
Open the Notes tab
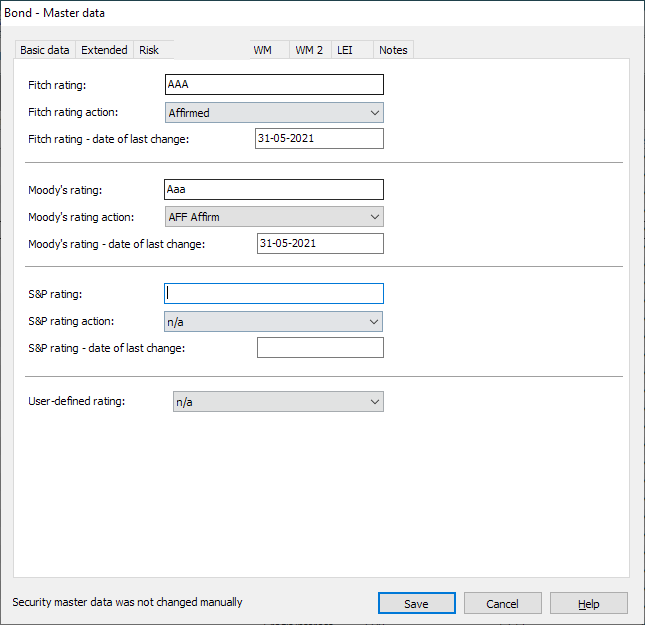tap(393, 50)
